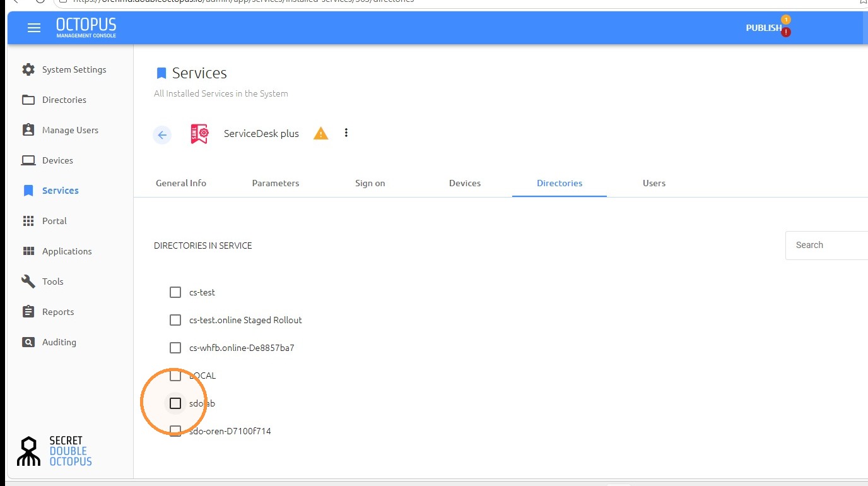
Task: Switch to the Sign on tab
Action: 370,183
